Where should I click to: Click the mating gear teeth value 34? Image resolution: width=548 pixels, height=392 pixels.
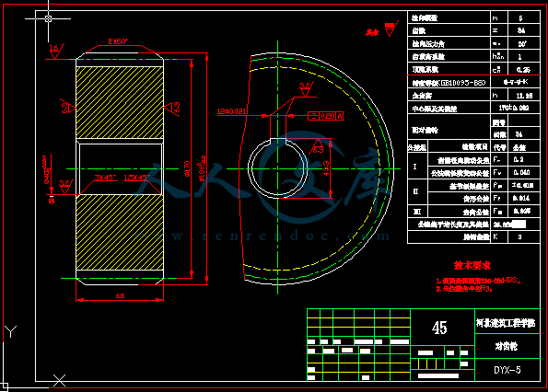point(519,134)
